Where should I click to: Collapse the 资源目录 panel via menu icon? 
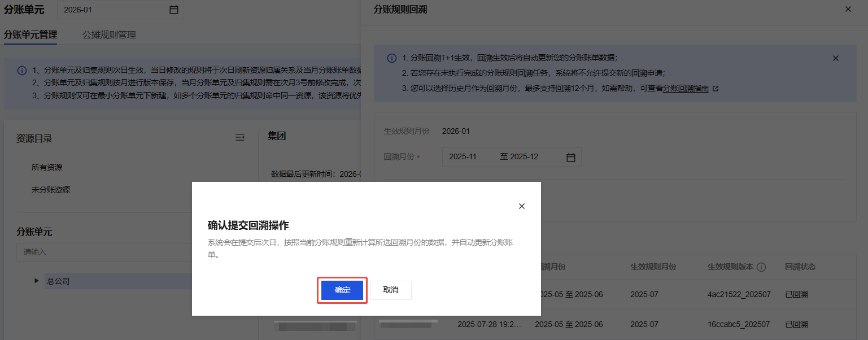tap(240, 137)
